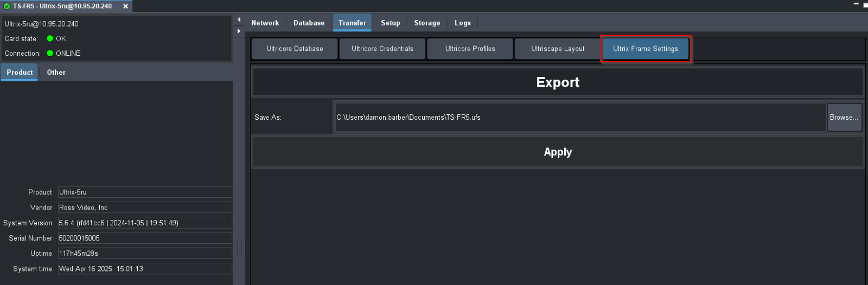This screenshot has width=868, height=285.
Task: Select the Ultricore Database button
Action: click(295, 49)
